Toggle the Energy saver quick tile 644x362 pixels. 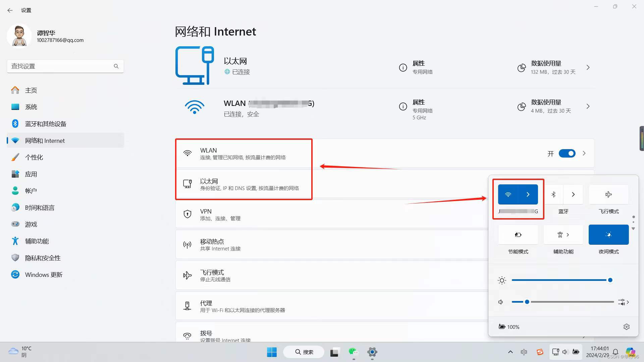(x=518, y=235)
